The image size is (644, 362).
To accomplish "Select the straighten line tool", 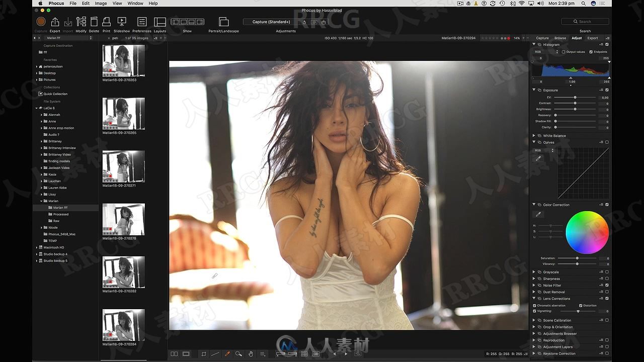I will click(215, 354).
